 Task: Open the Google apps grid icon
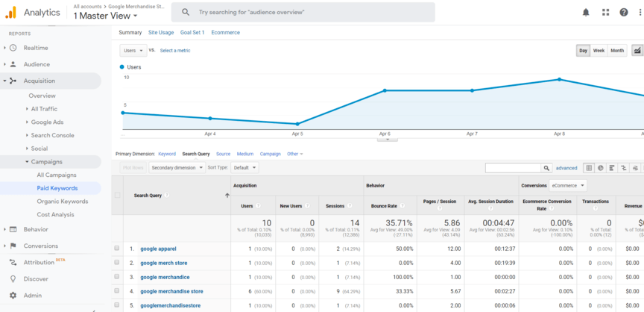605,13
